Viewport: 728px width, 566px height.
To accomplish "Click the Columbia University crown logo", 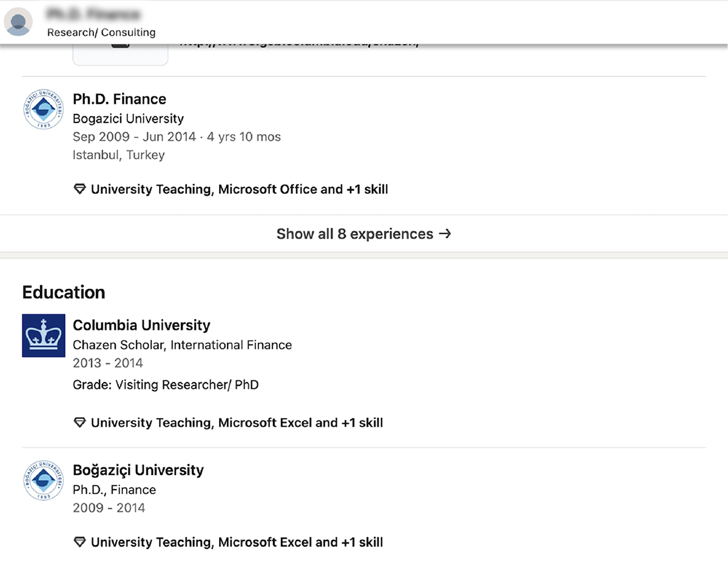I will [44, 335].
